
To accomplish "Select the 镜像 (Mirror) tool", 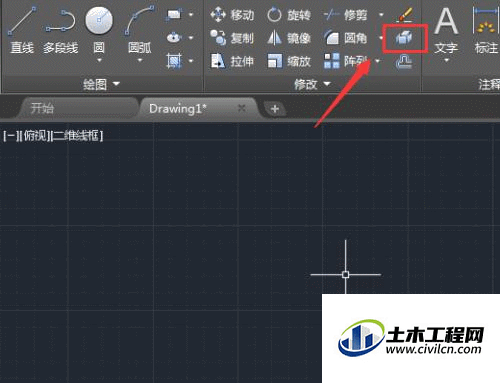I will (x=289, y=38).
